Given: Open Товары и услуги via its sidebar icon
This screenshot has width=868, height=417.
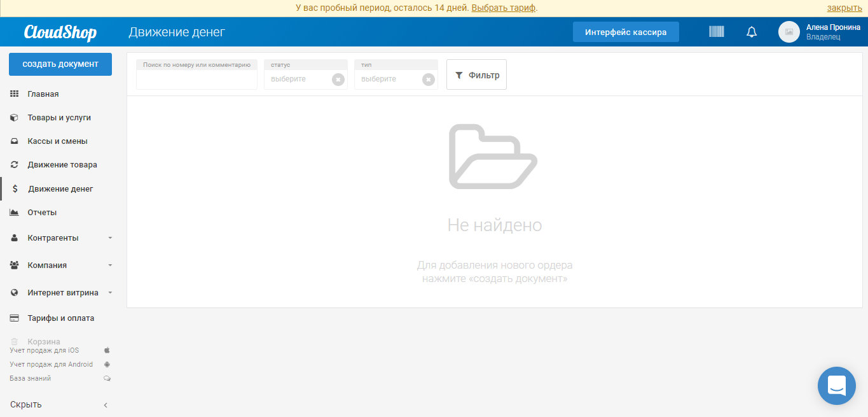Looking at the screenshot, I should coord(13,117).
